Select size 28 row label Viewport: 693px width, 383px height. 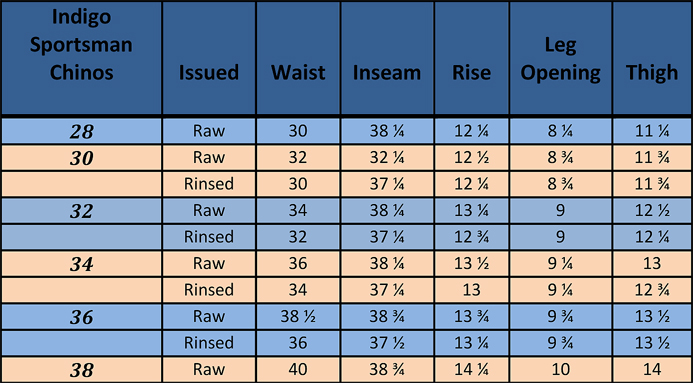(x=81, y=131)
